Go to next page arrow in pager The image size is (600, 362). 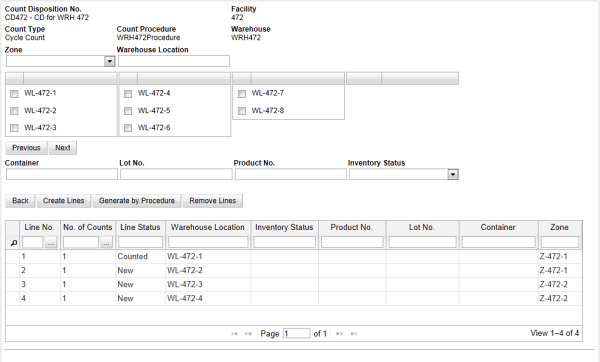[x=339, y=334]
